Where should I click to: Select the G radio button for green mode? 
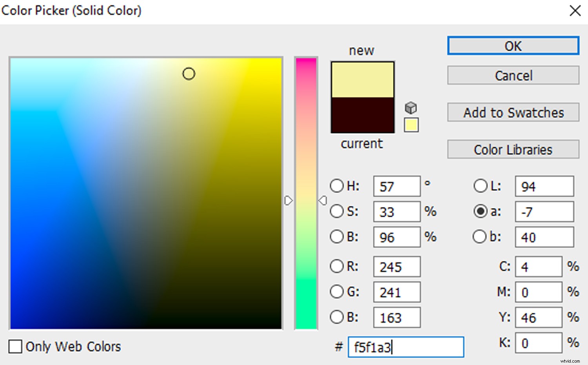(337, 292)
